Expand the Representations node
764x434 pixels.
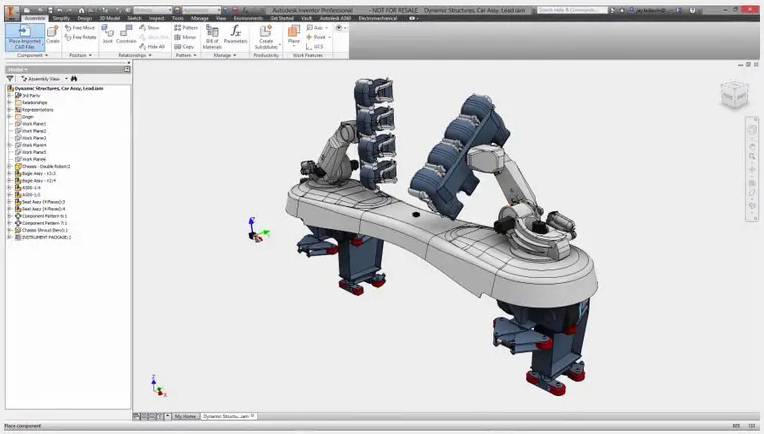9,109
